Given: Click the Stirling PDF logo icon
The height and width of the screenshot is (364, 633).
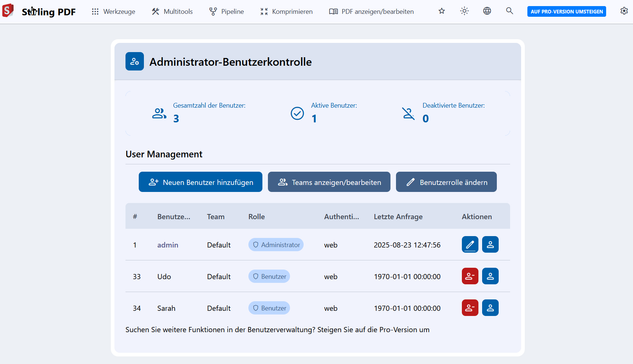Looking at the screenshot, I should [8, 10].
